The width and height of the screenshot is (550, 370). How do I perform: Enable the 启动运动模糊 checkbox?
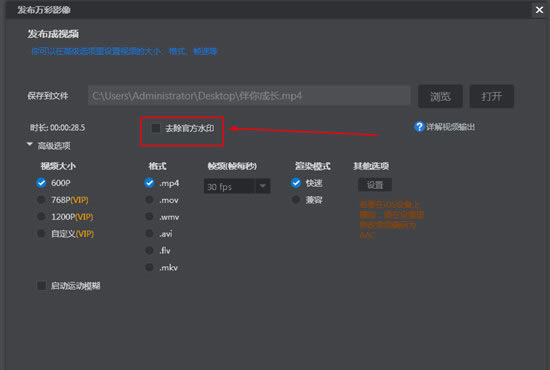[x=42, y=285]
